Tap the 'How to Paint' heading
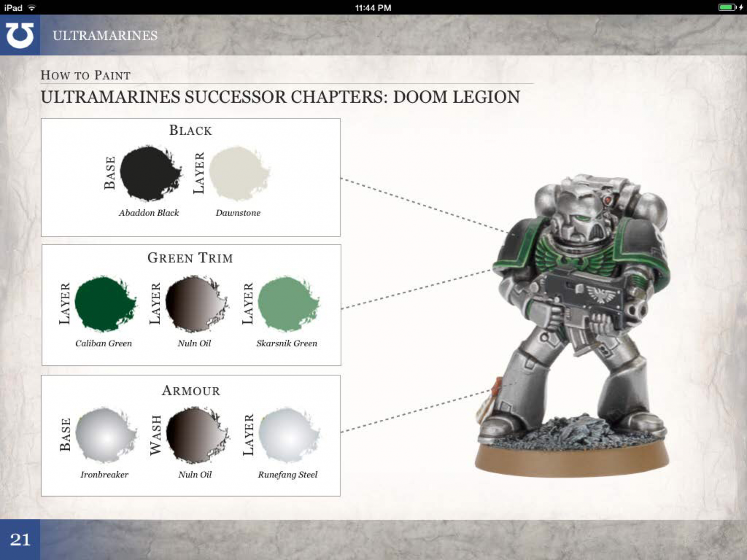This screenshot has height=560, width=747. [85, 75]
